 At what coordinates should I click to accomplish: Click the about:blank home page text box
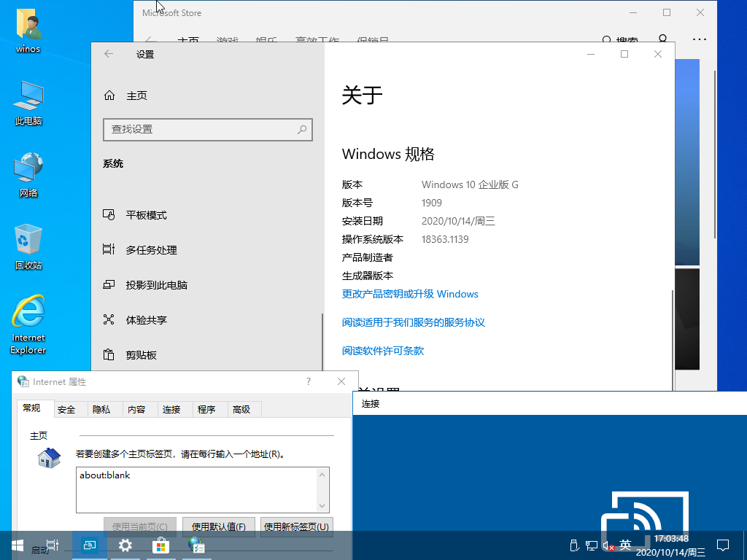(x=203, y=490)
